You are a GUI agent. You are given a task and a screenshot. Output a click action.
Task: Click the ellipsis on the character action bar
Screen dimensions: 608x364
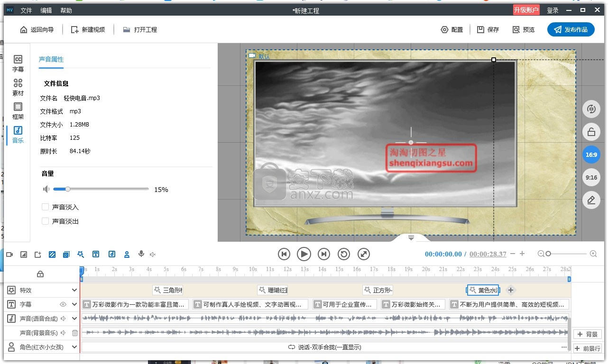coord(564,347)
